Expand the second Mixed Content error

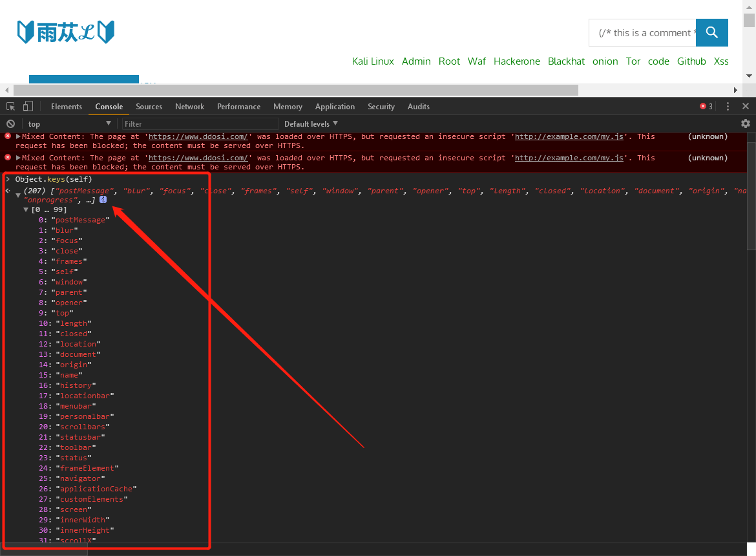tap(18, 158)
